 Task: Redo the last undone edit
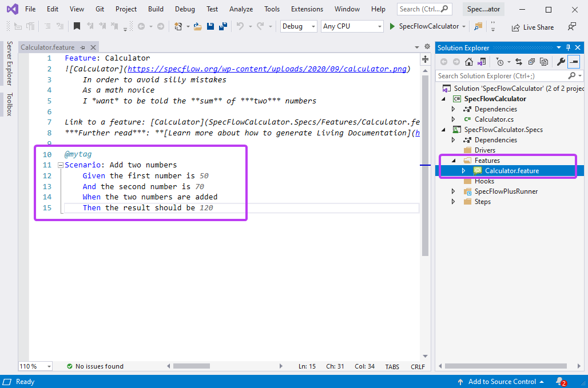click(x=260, y=26)
